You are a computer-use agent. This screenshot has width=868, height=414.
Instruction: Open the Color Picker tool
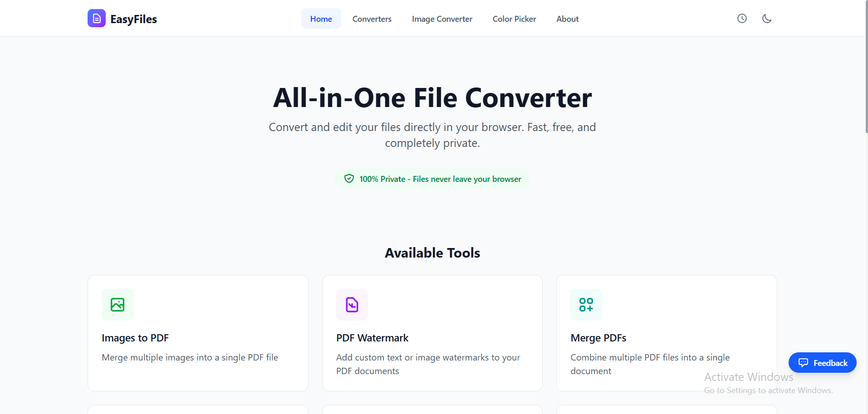coord(514,19)
